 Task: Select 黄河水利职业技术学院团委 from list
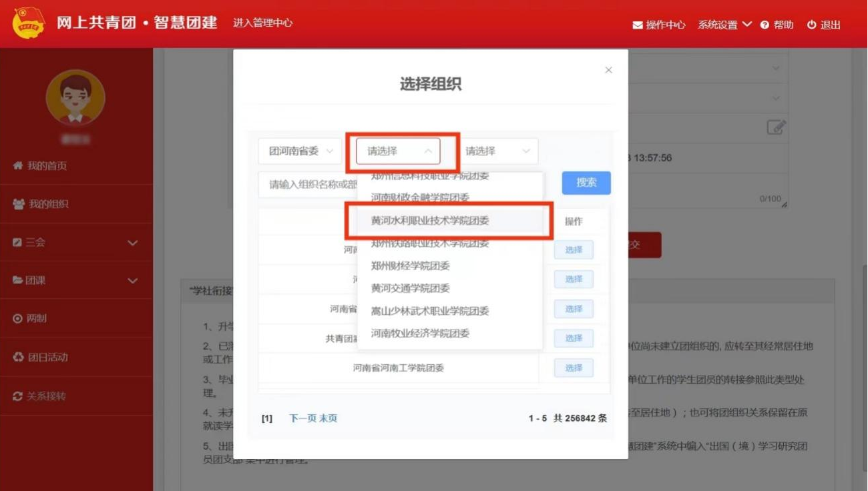click(430, 221)
